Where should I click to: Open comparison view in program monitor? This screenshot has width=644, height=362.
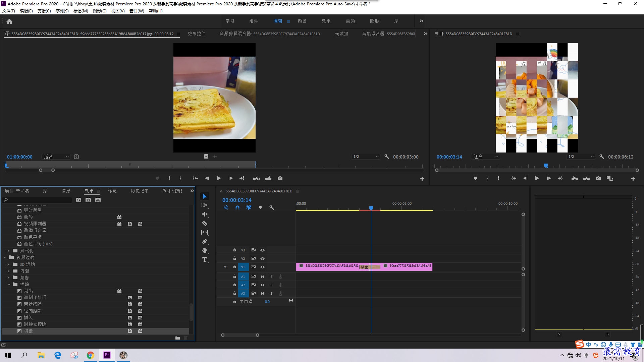[x=610, y=178]
